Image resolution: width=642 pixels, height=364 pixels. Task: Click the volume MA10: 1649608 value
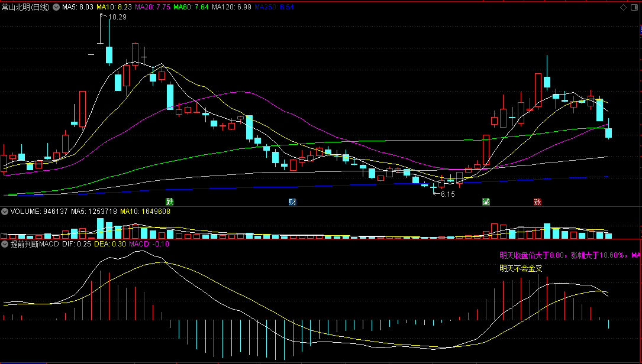[145, 212]
